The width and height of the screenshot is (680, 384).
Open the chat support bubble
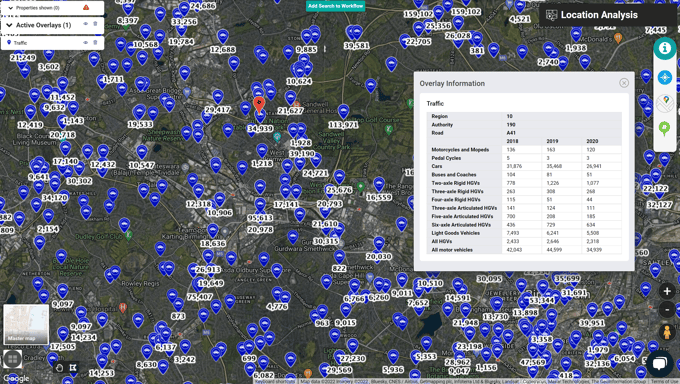coord(660,363)
